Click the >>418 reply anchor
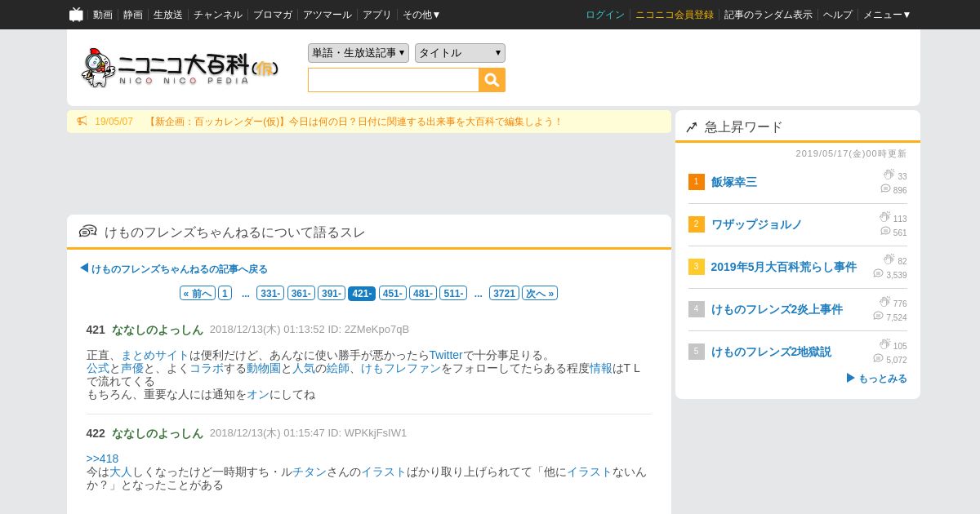The image size is (980, 514). point(102,459)
